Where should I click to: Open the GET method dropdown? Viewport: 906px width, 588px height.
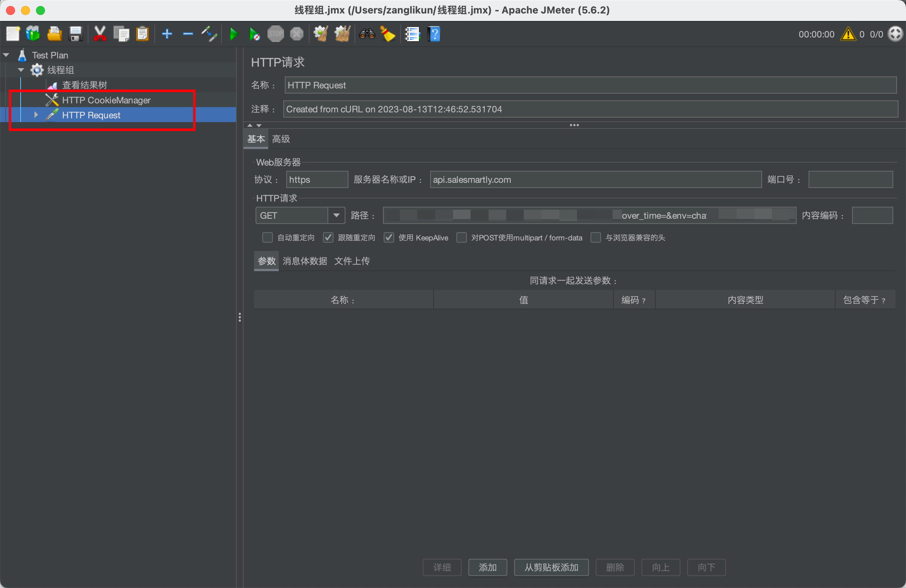tap(336, 215)
